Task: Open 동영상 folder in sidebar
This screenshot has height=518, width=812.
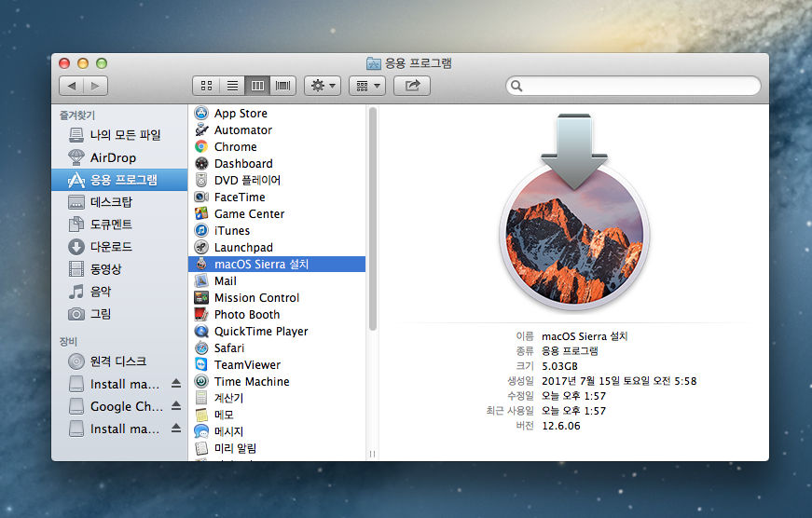Action: [119, 269]
